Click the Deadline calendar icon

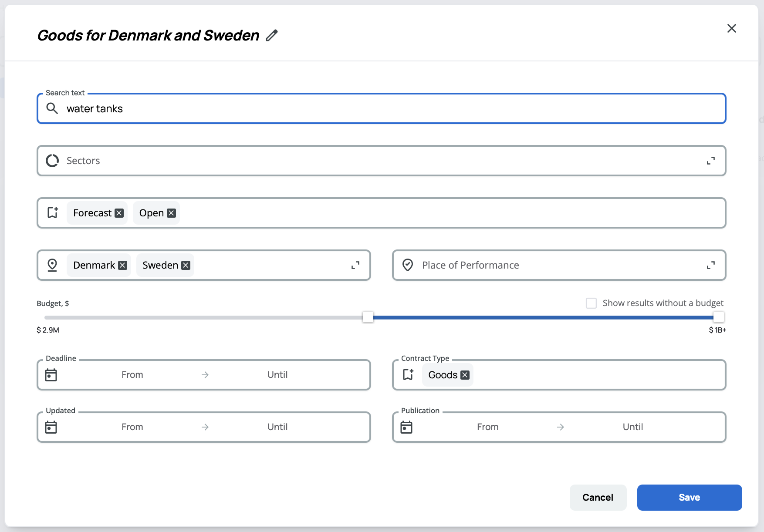(x=51, y=375)
